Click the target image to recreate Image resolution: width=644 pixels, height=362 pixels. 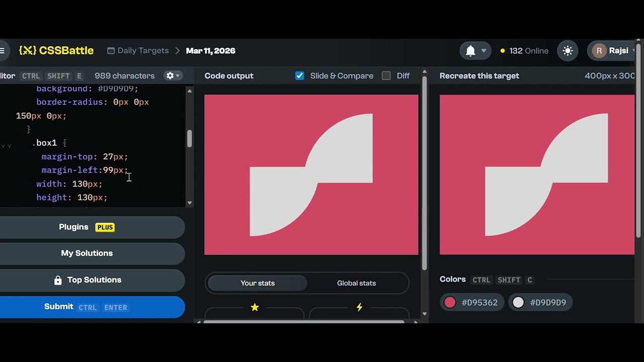point(537,174)
